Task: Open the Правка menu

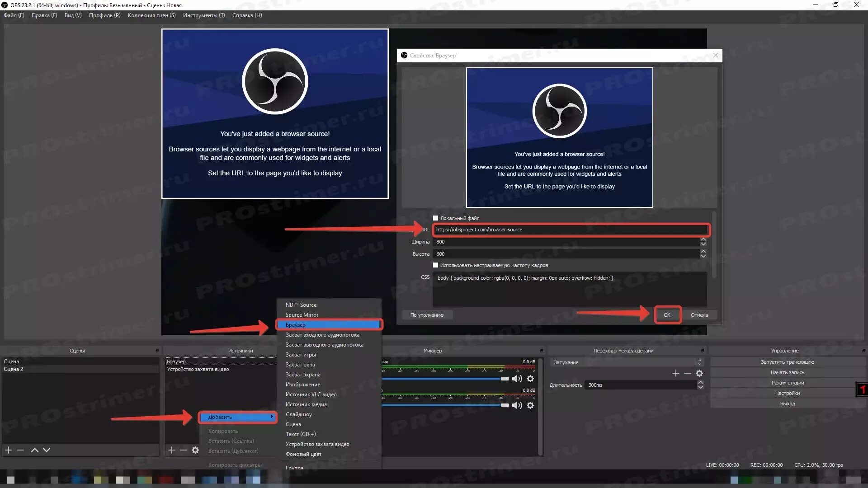Action: tap(44, 15)
